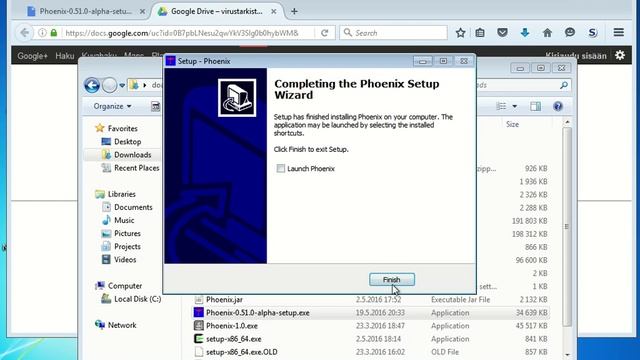Bookmark this page with star icon
The height and width of the screenshot is (360, 640).
click(460, 33)
